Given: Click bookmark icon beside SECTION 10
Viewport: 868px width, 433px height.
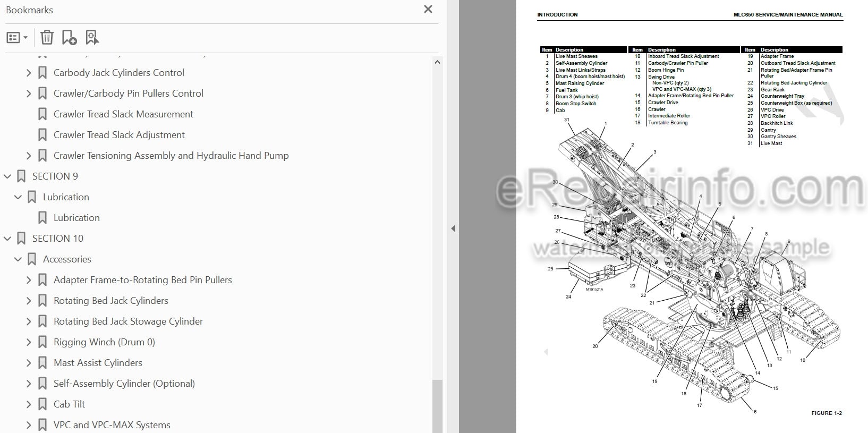Looking at the screenshot, I should coord(21,239).
